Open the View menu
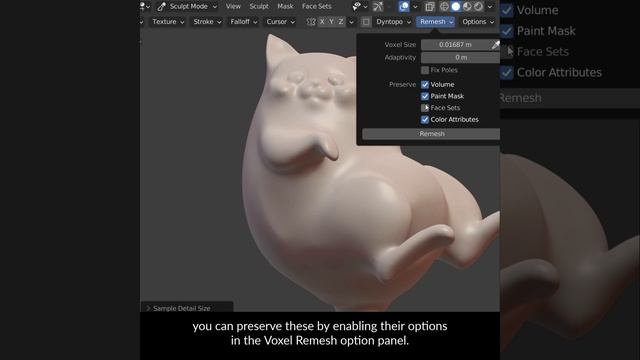 (x=233, y=7)
